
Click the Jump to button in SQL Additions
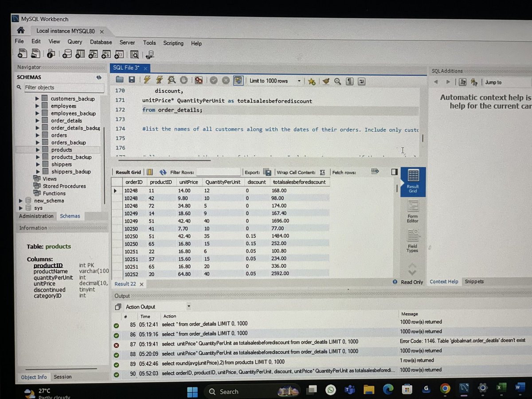[493, 82]
